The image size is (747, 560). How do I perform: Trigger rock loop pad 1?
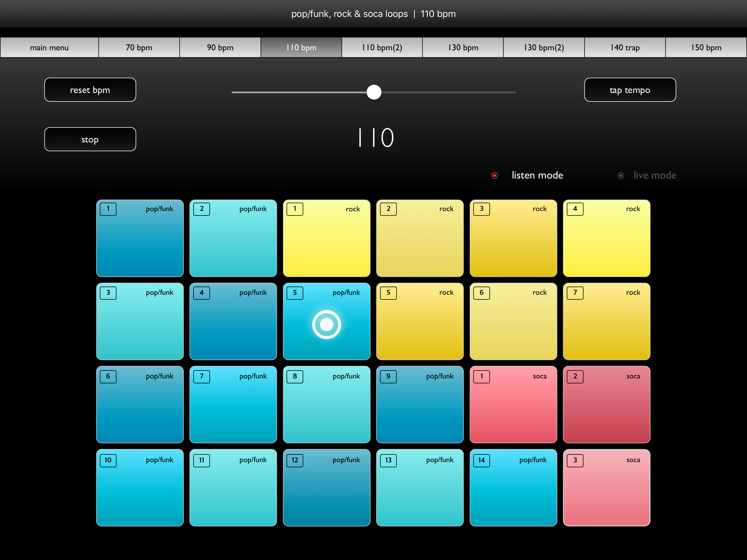point(326,238)
